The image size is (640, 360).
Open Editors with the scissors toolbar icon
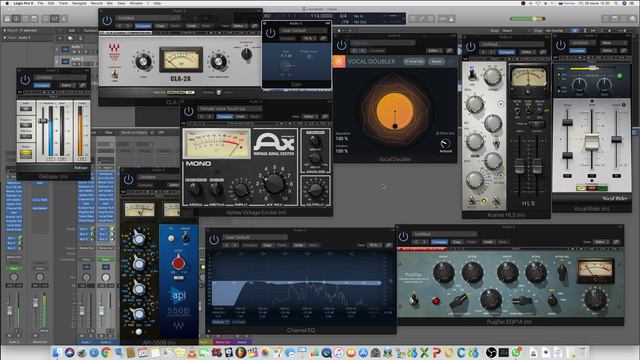click(x=64, y=19)
